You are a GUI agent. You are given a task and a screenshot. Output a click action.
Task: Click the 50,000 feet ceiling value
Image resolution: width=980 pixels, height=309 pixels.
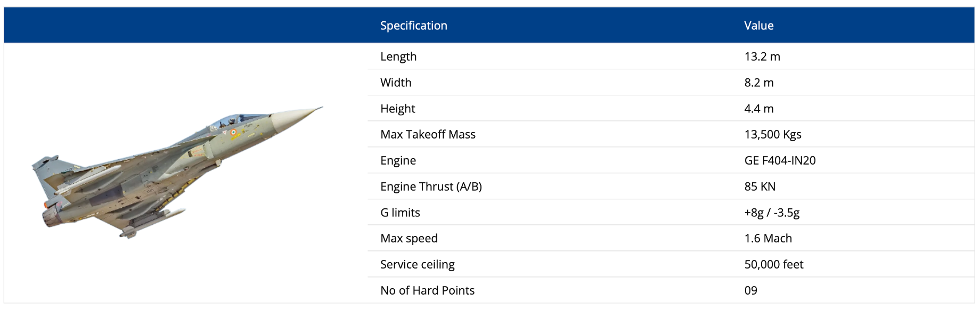point(773,264)
